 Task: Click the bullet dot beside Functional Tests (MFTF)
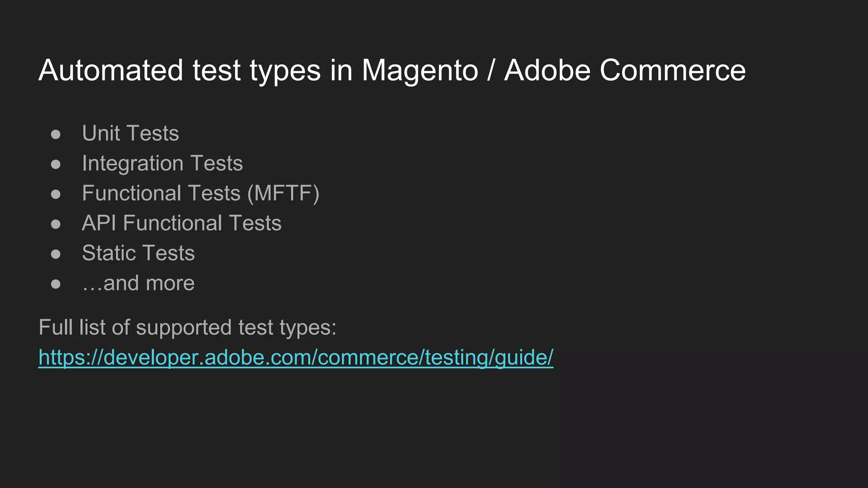pos(56,194)
